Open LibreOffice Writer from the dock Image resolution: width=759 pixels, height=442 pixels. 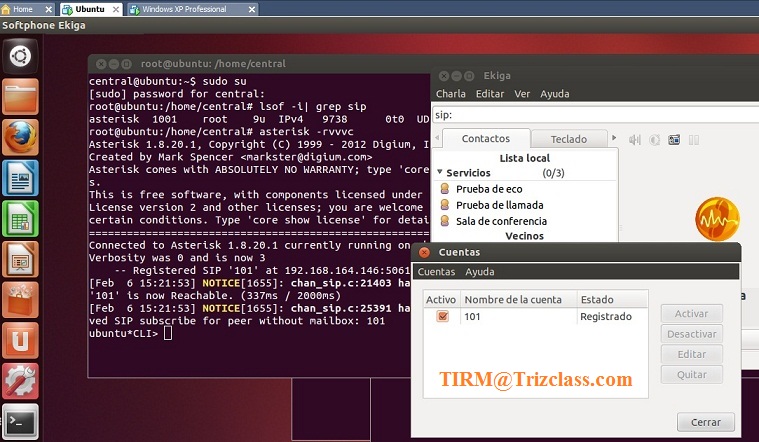[20, 178]
